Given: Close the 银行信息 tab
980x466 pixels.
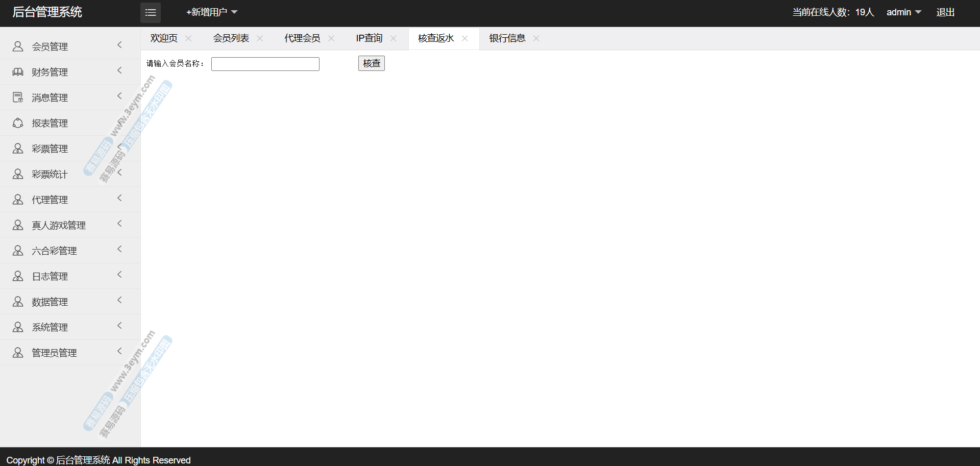Looking at the screenshot, I should pos(536,38).
